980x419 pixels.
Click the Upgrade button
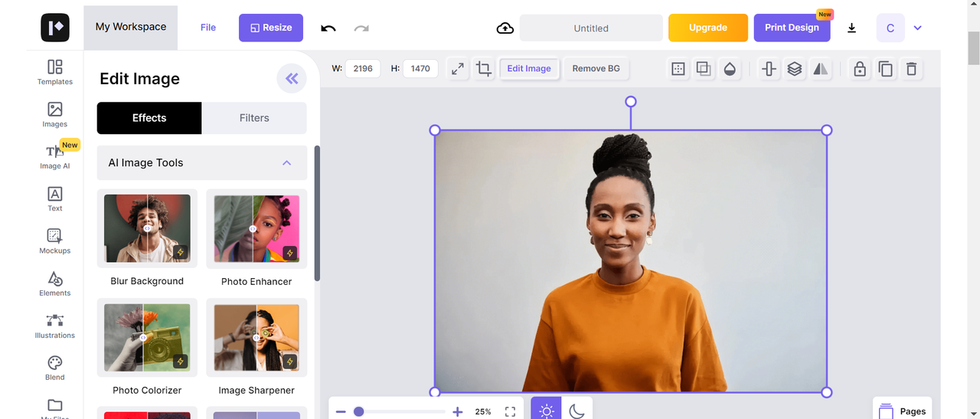[x=708, y=28]
